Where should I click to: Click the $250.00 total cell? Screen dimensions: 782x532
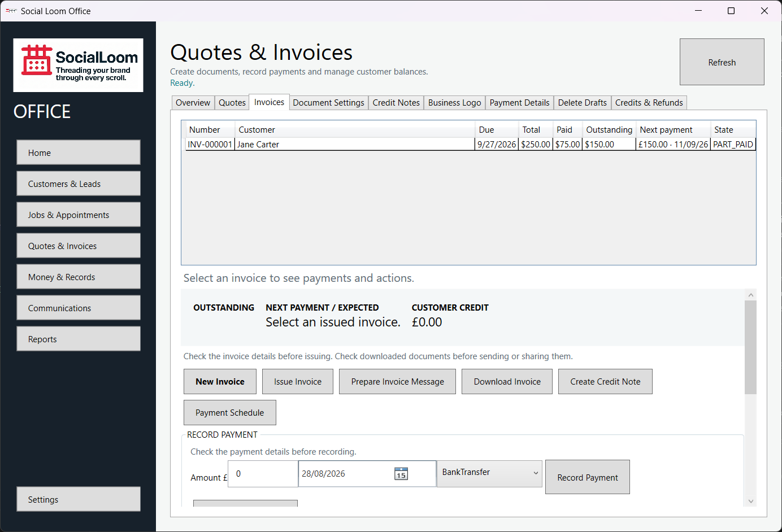(536, 145)
